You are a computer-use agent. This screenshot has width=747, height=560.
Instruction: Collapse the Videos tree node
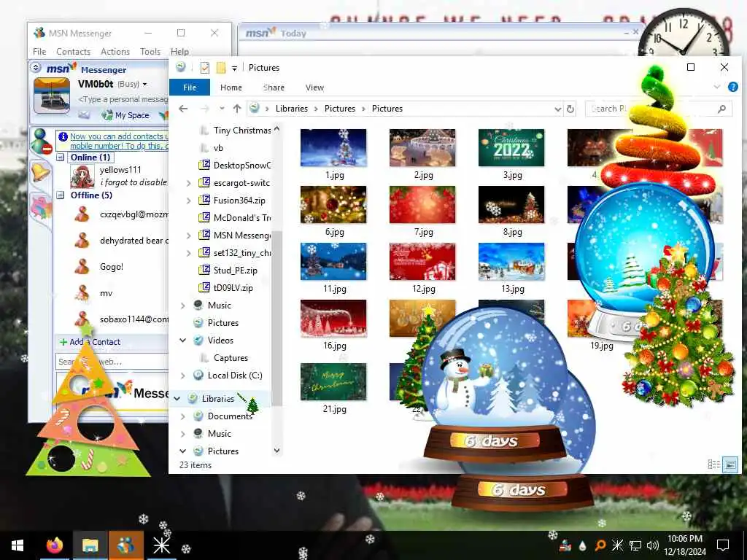pos(183,341)
